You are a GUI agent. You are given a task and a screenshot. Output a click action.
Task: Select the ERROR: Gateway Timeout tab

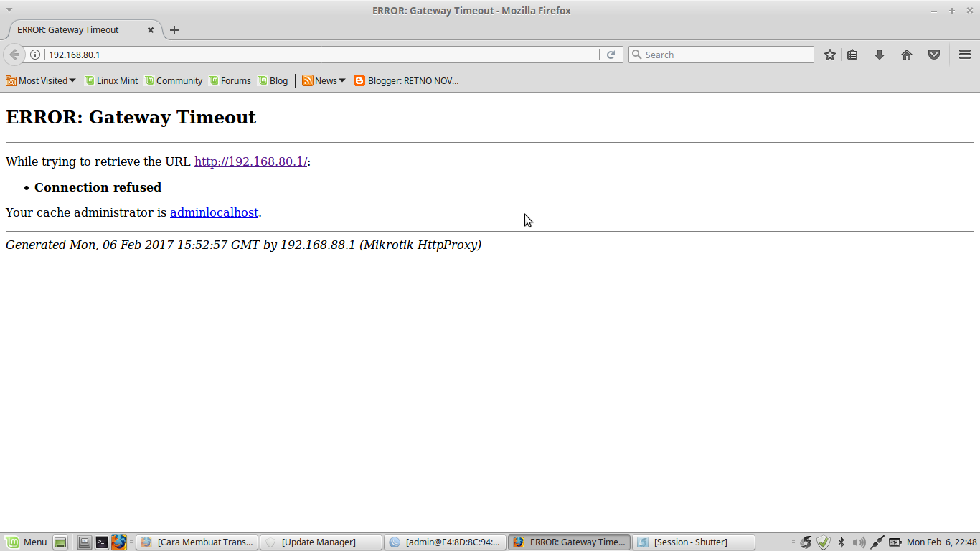82,30
